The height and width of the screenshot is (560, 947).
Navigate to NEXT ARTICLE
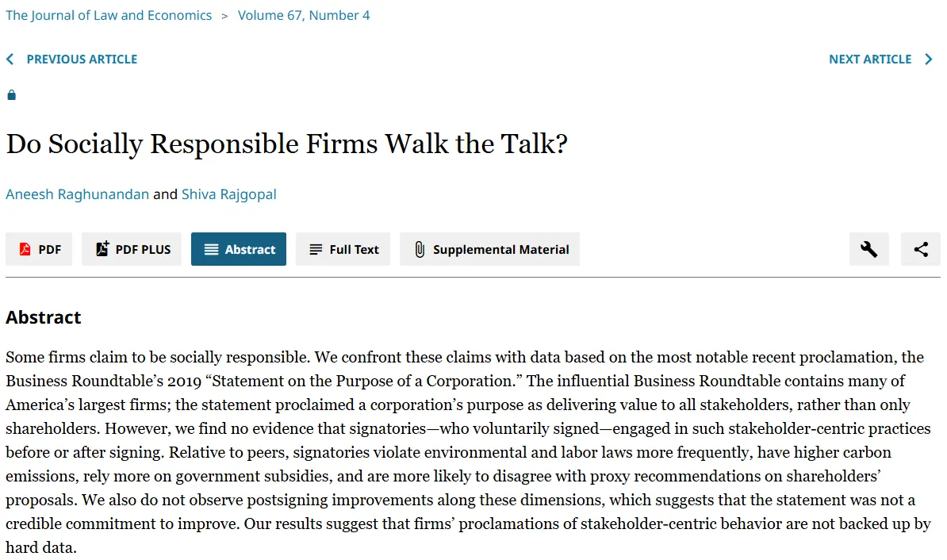coord(870,59)
